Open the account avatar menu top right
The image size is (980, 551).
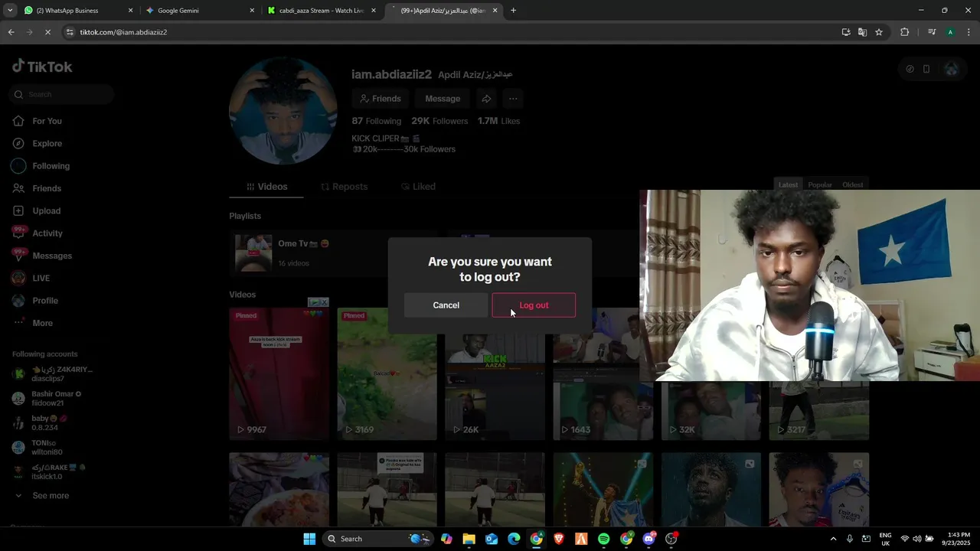tap(951, 69)
